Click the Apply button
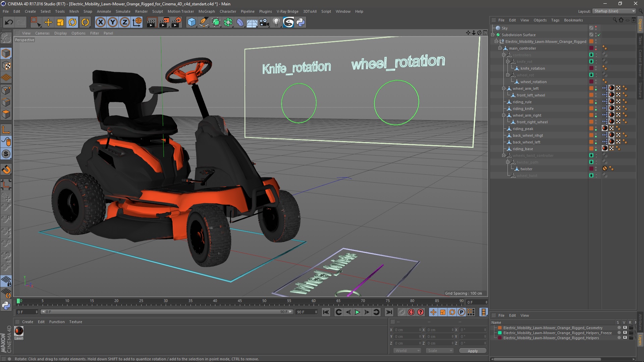 coord(472,351)
